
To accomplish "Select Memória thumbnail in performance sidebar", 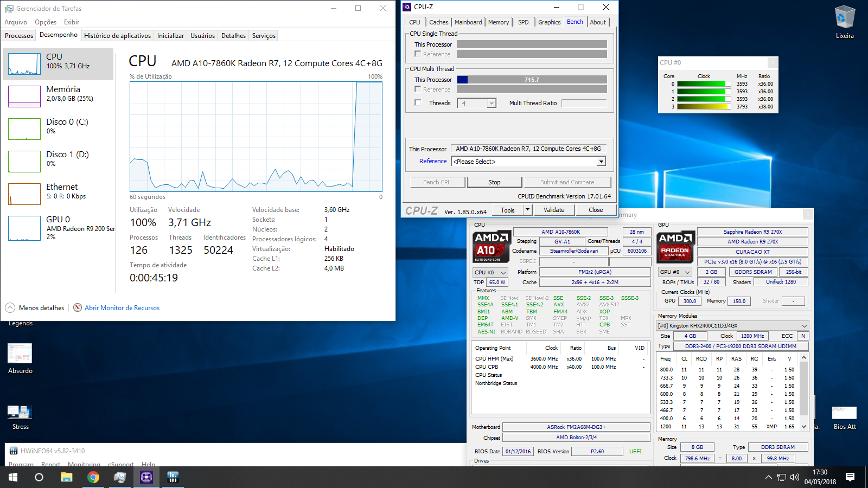I will pyautogui.click(x=24, y=97).
